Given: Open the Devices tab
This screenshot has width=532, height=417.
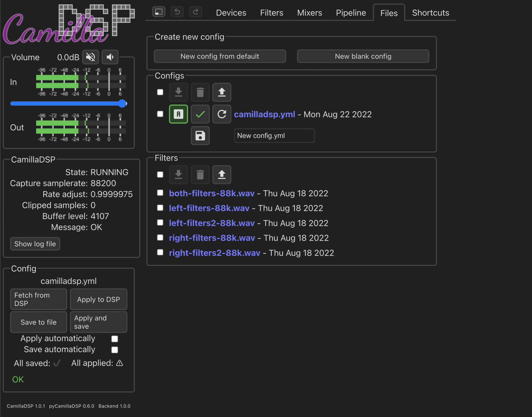Looking at the screenshot, I should [231, 13].
